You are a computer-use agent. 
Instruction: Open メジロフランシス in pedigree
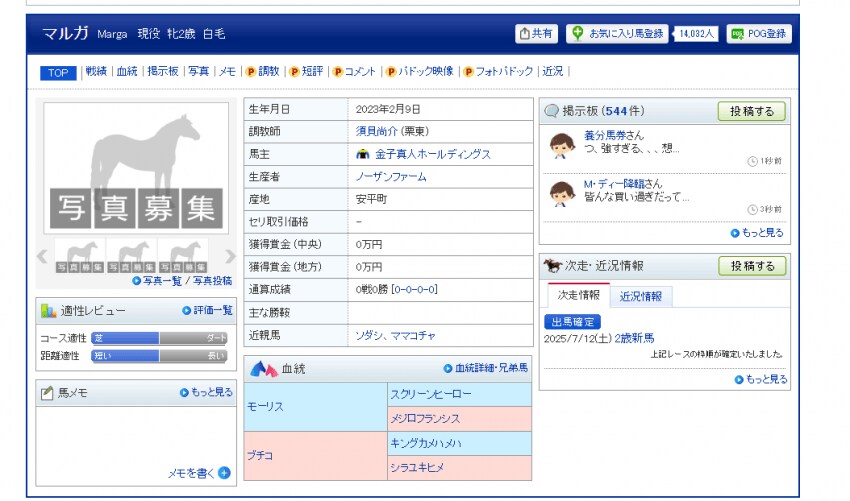point(425,419)
